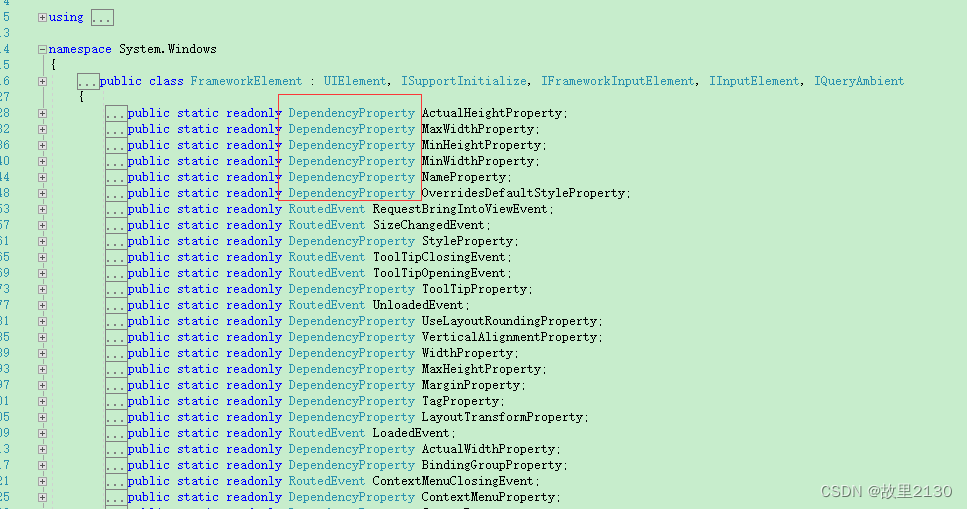
Task: Click the BindingGroupProperty identifier
Action: 492,465
